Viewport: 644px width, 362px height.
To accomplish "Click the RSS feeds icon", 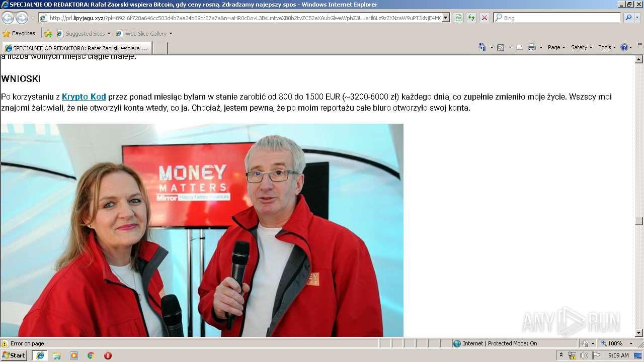I will point(501,47).
